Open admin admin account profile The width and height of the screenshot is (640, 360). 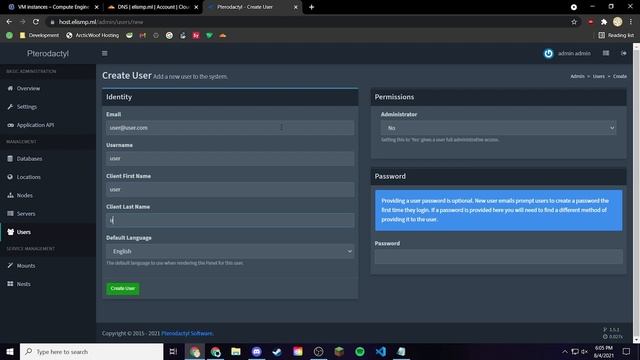[x=567, y=53]
